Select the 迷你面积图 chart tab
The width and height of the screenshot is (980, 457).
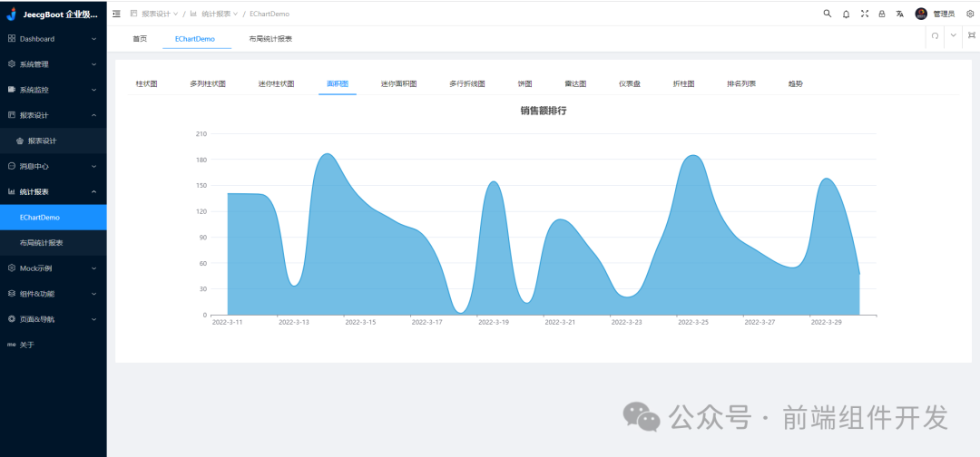[x=398, y=83]
